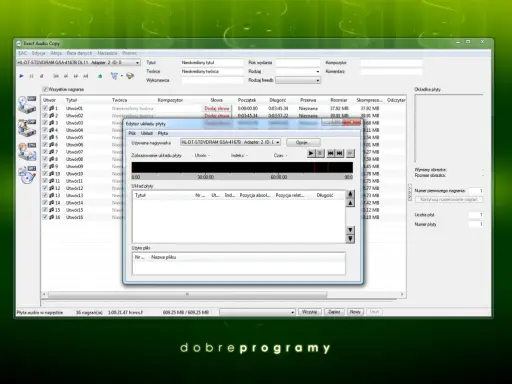
Task: Click the uncompressed copy WAV sidebar icon
Action: (x=27, y=104)
